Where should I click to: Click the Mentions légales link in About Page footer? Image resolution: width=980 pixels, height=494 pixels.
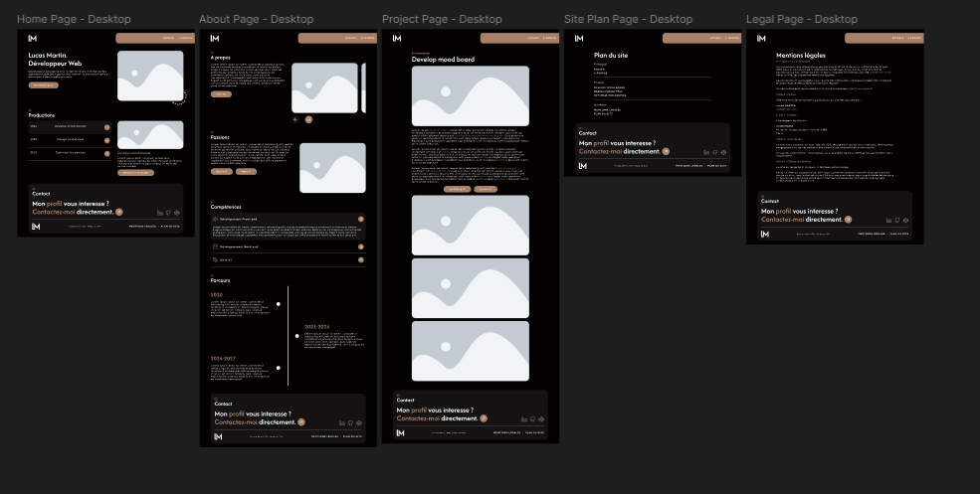[323, 435]
